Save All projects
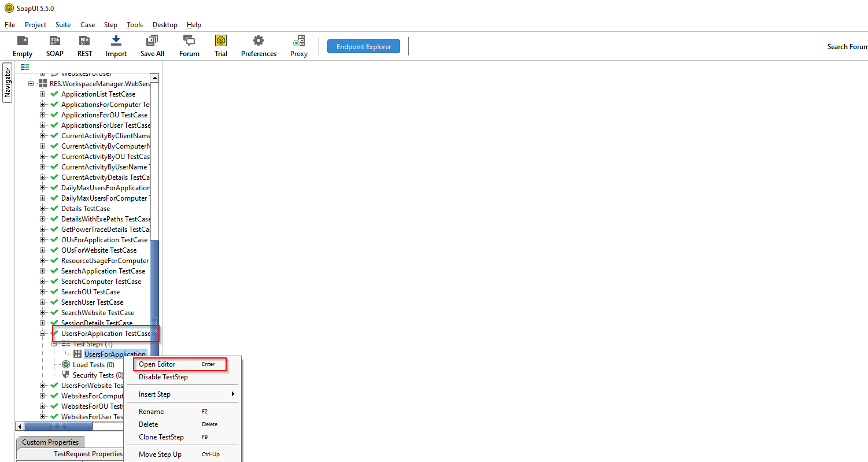 (x=152, y=46)
